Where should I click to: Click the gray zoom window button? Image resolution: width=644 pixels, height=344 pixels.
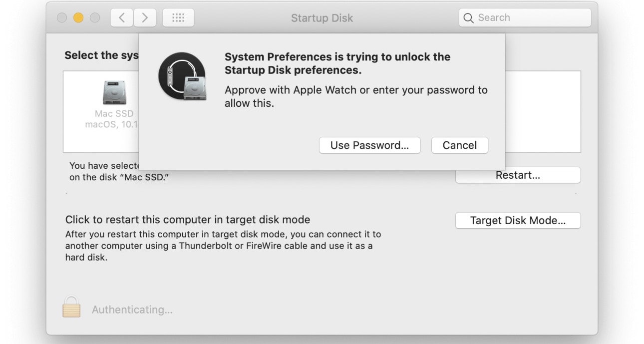point(95,18)
